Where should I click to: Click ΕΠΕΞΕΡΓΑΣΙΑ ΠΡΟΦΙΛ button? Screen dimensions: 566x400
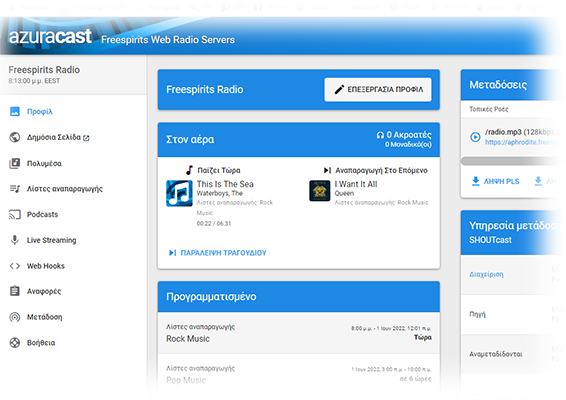[x=378, y=90]
